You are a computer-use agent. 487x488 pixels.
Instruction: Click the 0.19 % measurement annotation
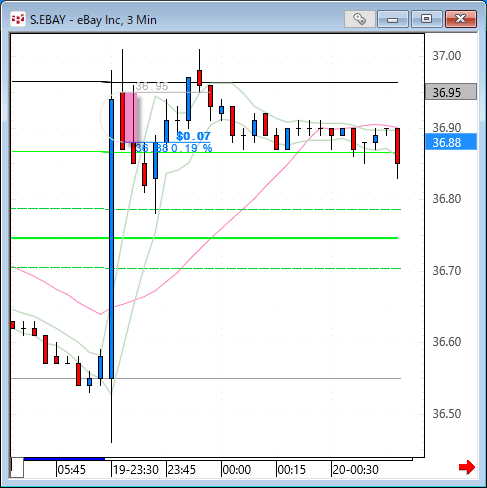coord(192,148)
